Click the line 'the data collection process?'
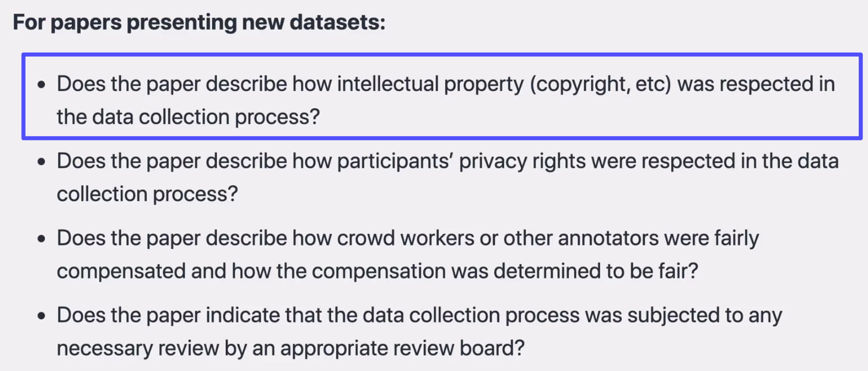The width and height of the screenshot is (868, 371). click(188, 117)
